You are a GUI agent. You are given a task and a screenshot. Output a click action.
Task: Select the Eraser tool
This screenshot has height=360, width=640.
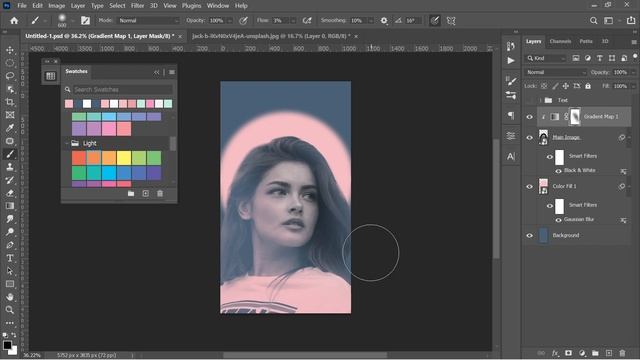pos(10,193)
